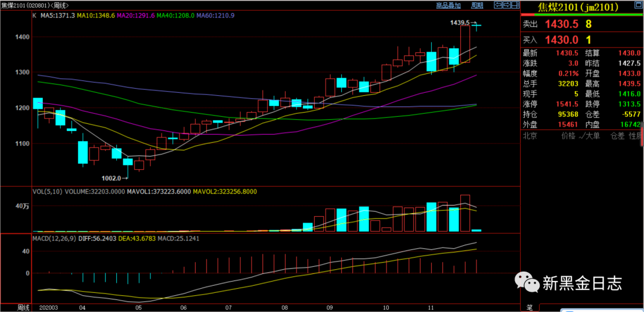Click the 跌停 value 1313.5
The image size is (644, 312).
(629, 104)
